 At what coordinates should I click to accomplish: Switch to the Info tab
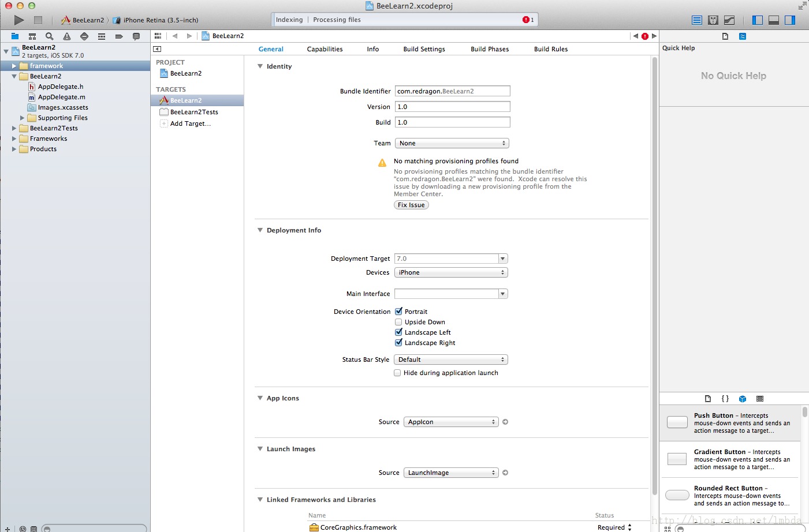[x=373, y=49]
